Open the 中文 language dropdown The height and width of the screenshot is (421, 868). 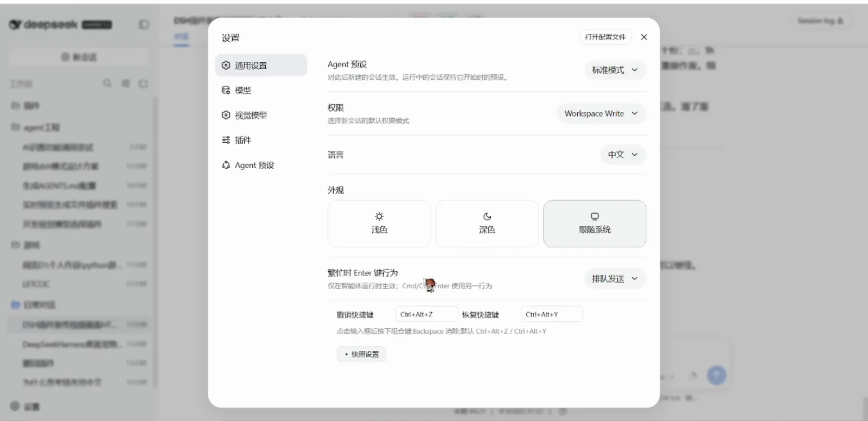coord(623,155)
